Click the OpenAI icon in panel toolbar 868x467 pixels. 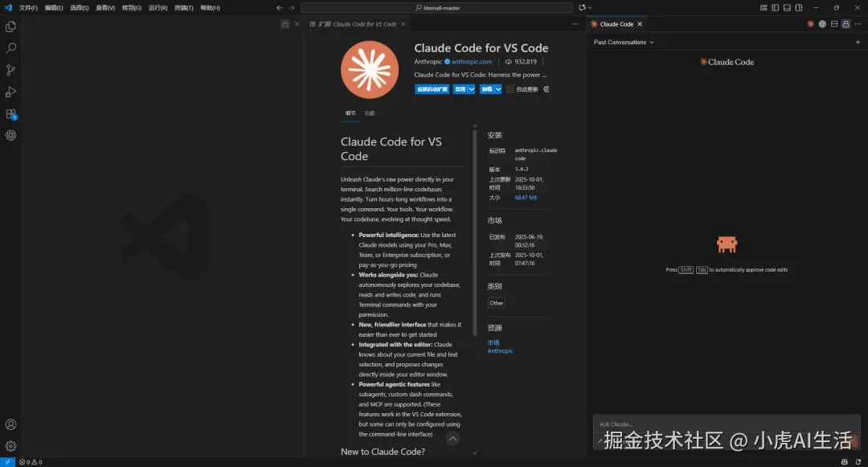pyautogui.click(x=822, y=24)
